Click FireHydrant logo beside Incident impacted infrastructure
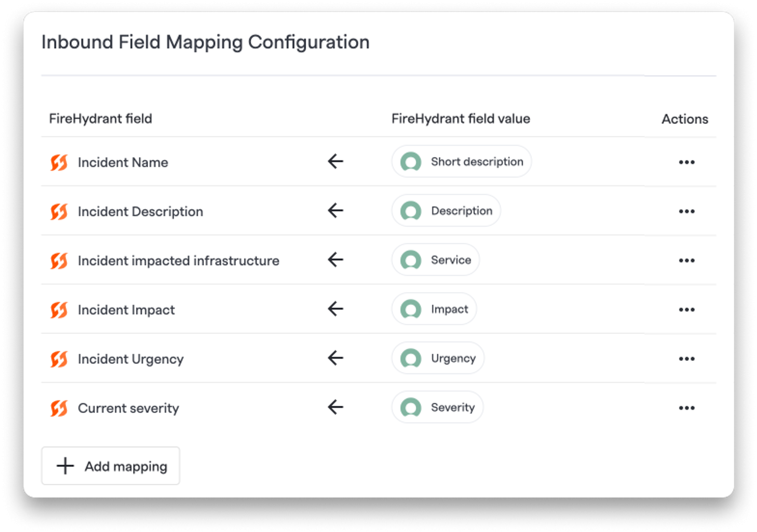Screen dimensions: 757x532 (59, 261)
